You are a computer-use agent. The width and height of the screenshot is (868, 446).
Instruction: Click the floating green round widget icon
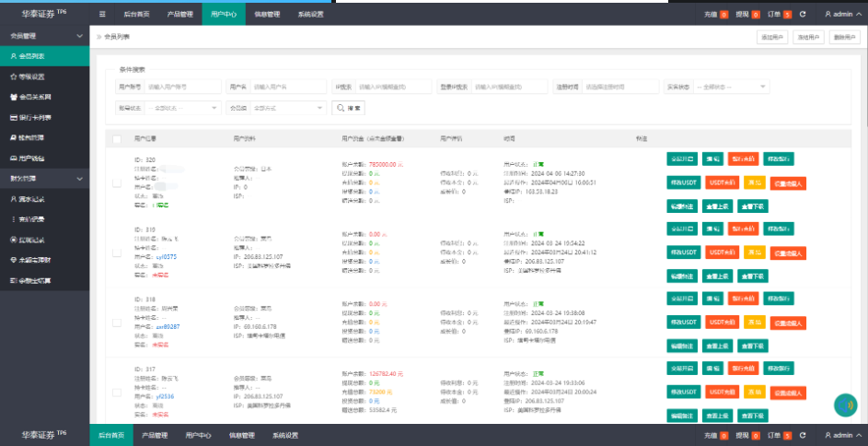(845, 405)
